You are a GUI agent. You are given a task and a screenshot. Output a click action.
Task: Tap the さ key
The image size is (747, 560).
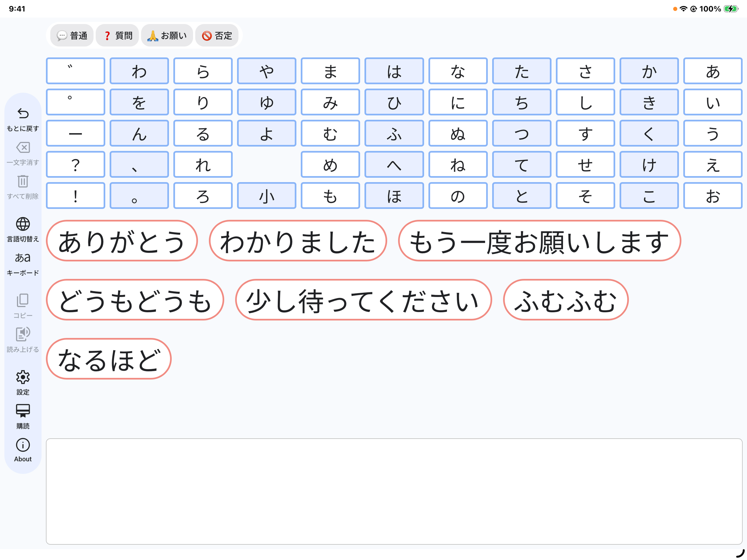tap(585, 71)
